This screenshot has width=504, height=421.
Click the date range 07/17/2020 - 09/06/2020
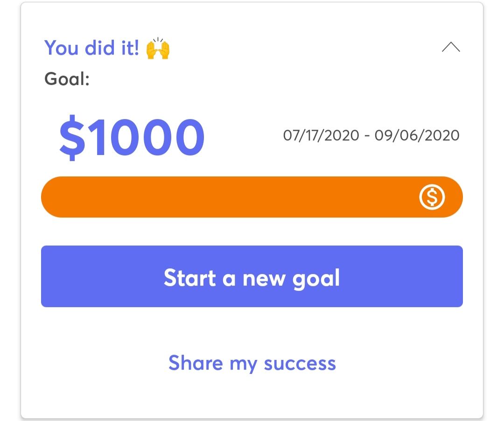(371, 135)
